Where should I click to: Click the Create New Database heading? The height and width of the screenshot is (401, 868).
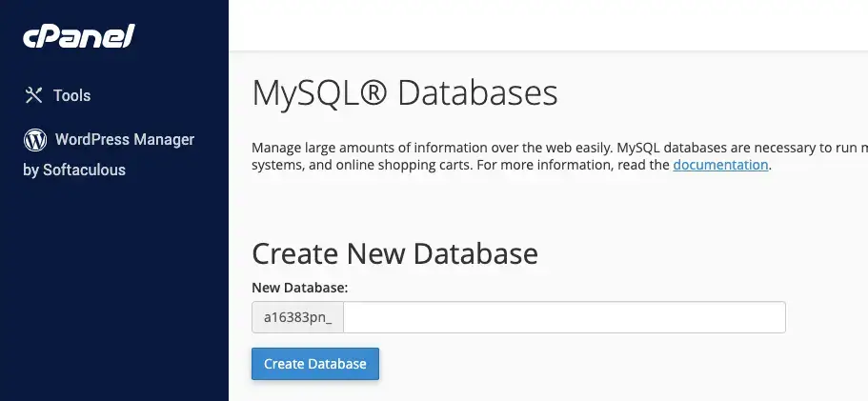click(x=394, y=254)
